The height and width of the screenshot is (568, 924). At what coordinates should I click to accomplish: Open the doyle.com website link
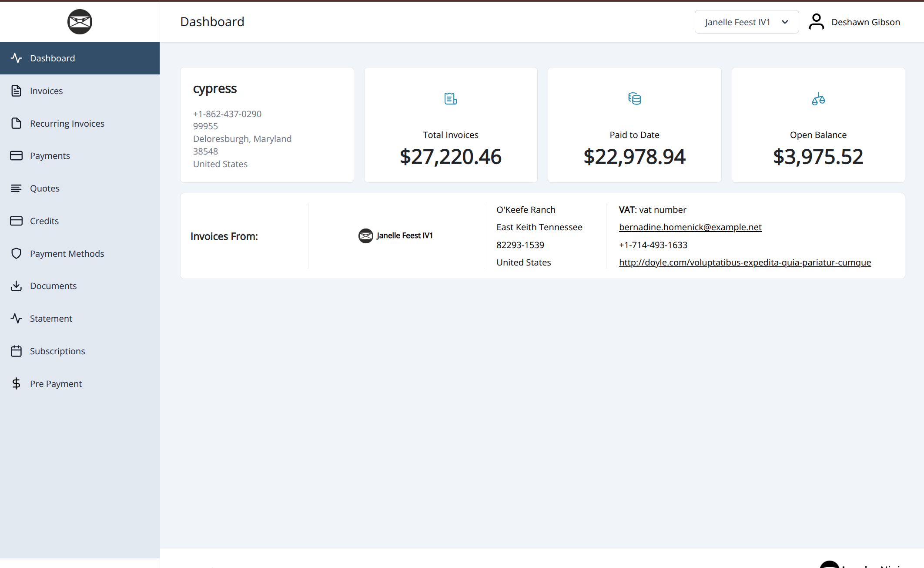[745, 262]
